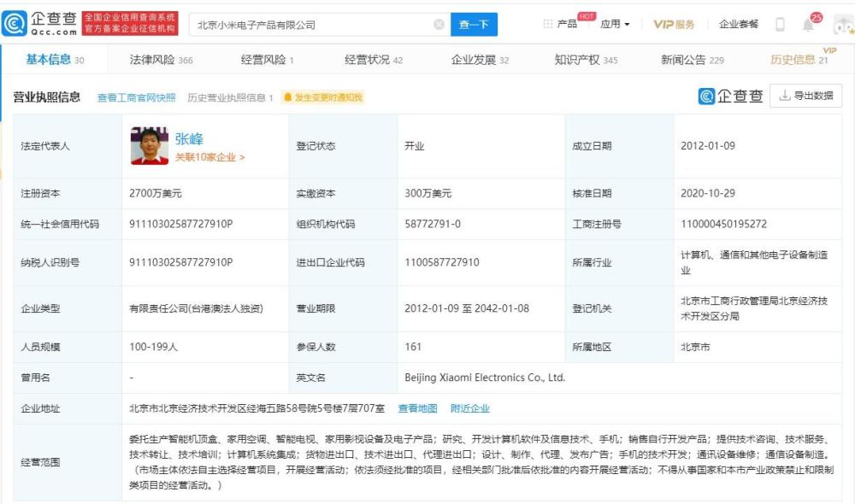Select English name Beijing Xiaomi Electronics Co., Ltd.
855x504 pixels.
[485, 378]
